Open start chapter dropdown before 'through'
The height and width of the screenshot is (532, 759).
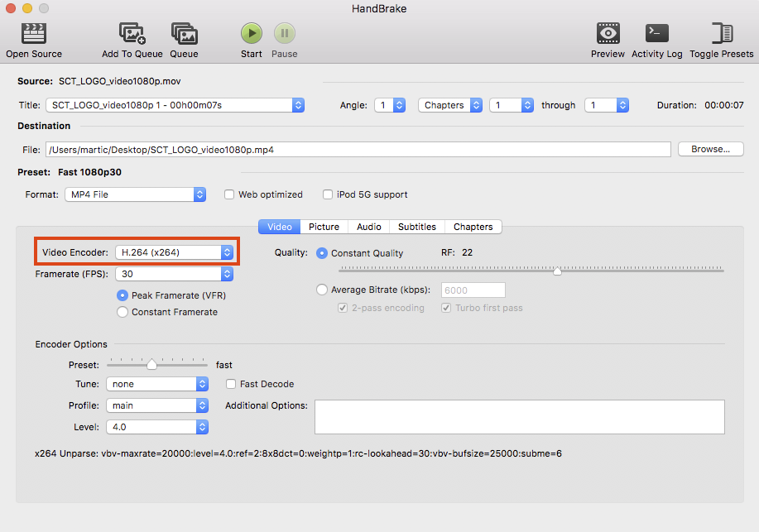click(512, 105)
